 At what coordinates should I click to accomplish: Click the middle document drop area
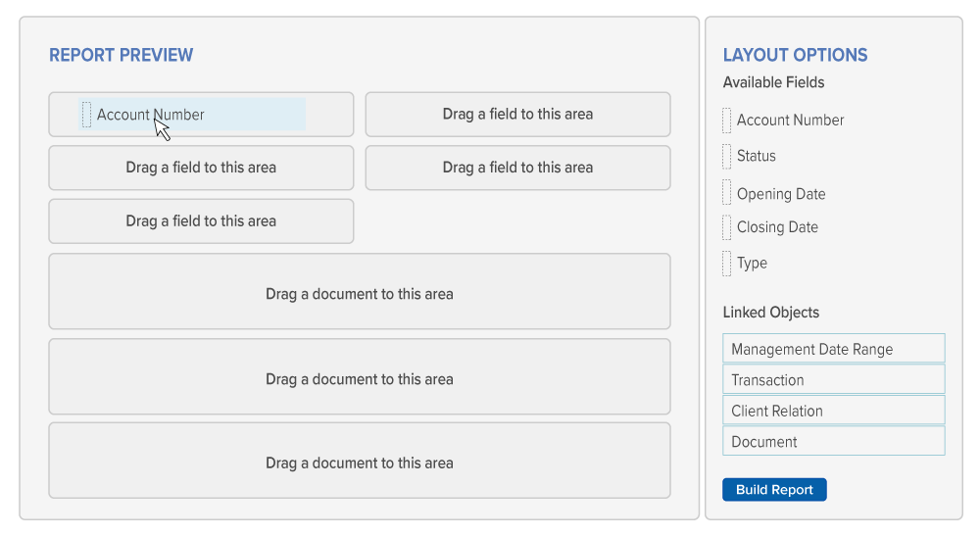[359, 378]
